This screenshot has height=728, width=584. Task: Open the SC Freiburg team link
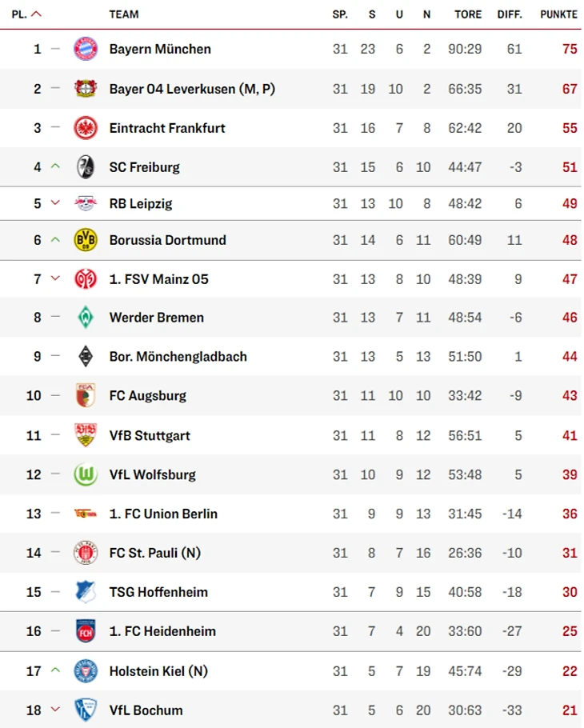[144, 167]
